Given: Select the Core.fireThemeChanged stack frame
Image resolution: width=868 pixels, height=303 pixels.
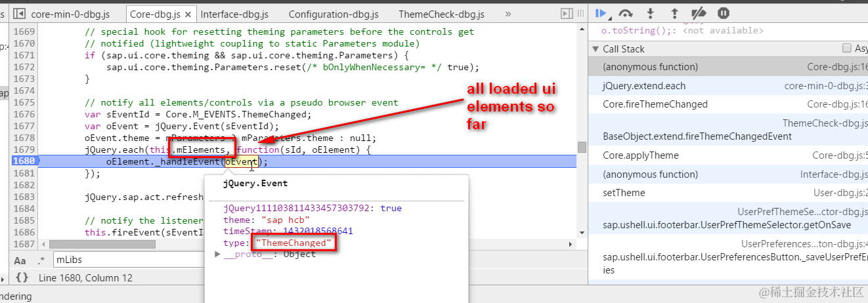Looking at the screenshot, I should click(728, 104).
